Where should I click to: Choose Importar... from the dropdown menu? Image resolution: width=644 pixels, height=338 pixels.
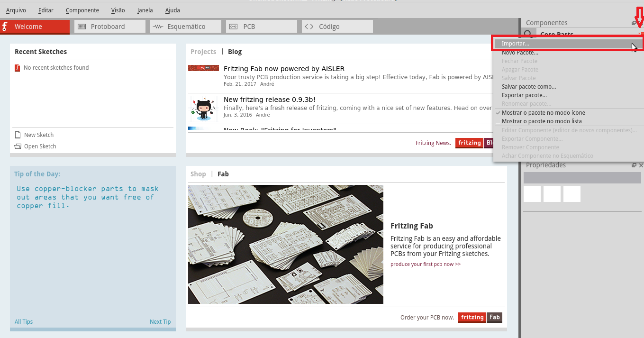568,44
